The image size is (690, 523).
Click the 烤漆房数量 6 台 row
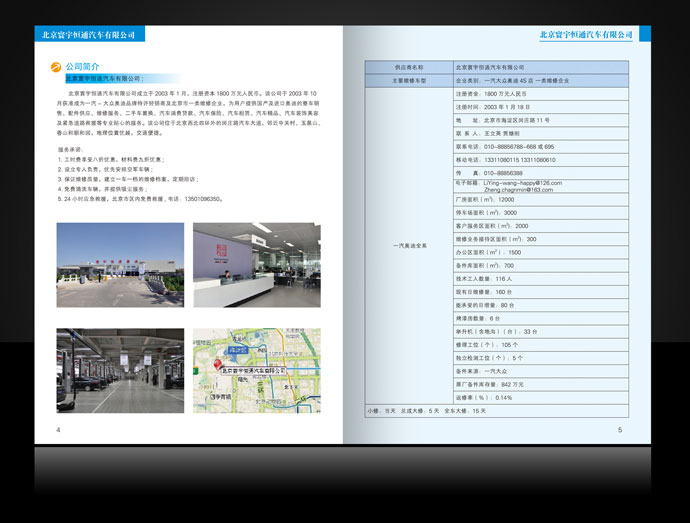tap(541, 318)
